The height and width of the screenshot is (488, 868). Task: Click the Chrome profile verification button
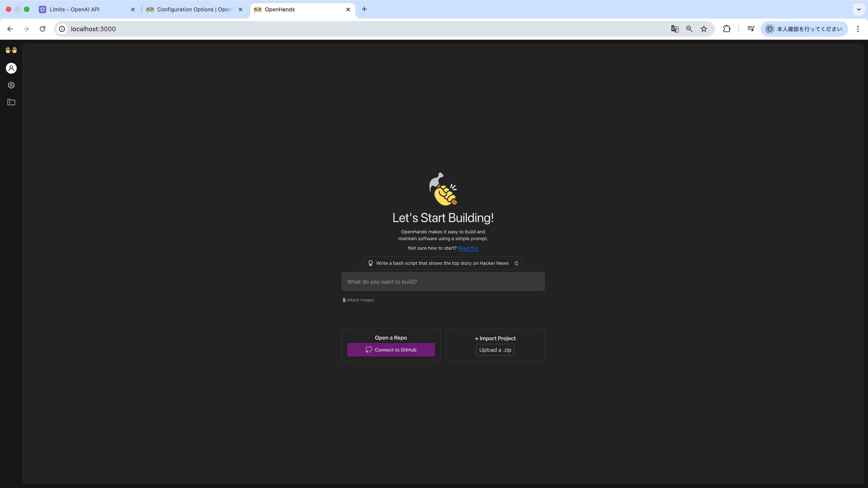[804, 29]
